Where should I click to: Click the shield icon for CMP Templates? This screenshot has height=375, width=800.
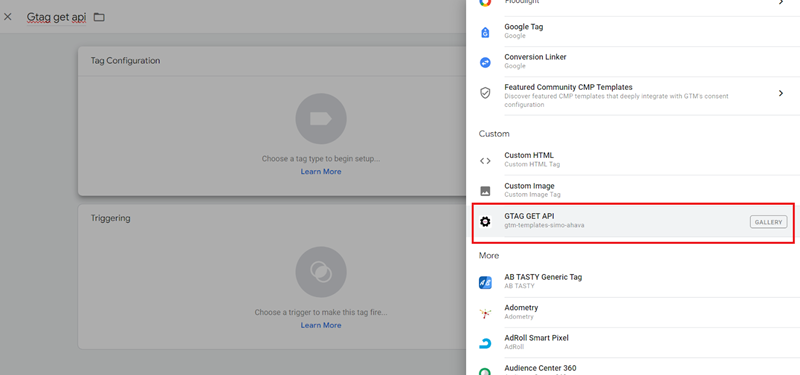(x=485, y=93)
